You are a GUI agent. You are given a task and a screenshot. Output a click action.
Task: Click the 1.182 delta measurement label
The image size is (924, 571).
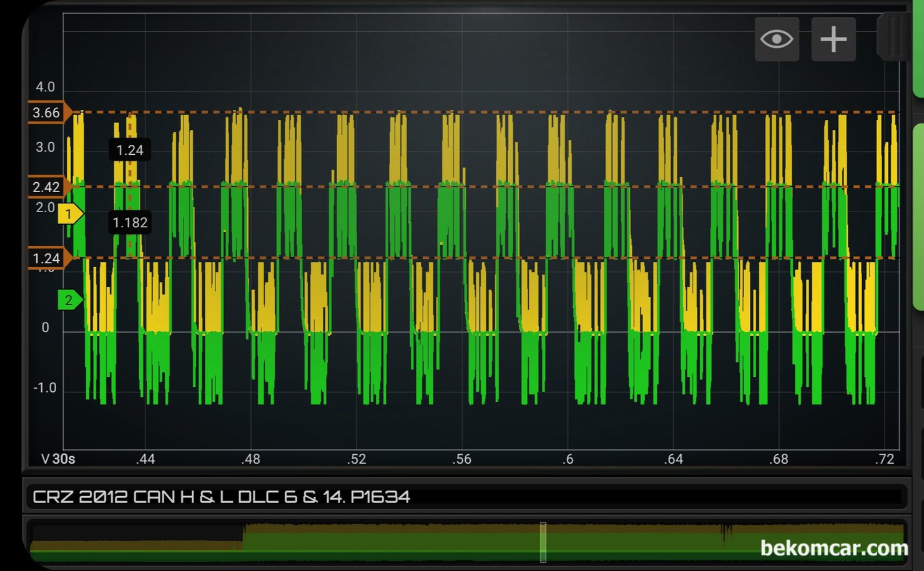130,223
